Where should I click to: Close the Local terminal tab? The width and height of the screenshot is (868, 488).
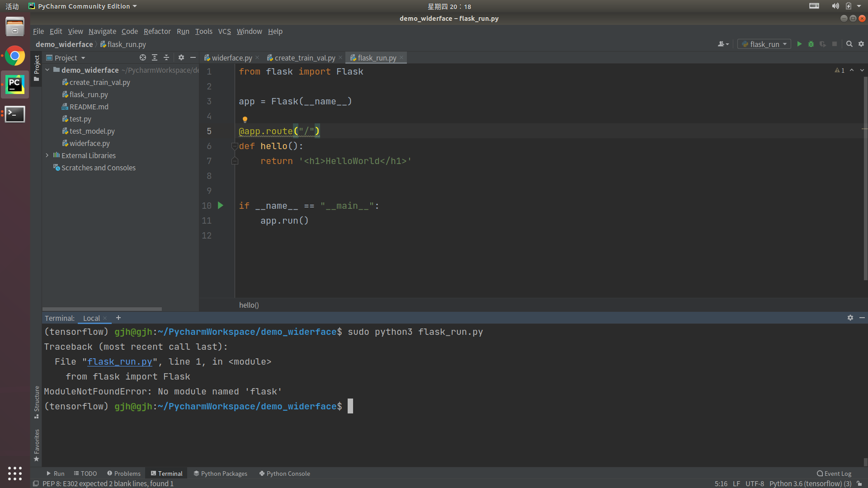(x=105, y=318)
